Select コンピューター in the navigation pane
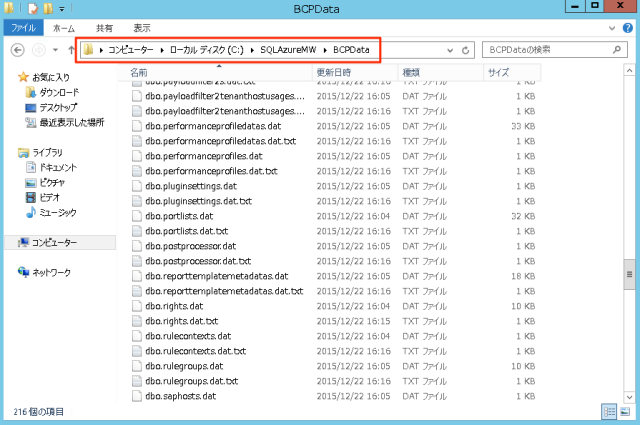The width and height of the screenshot is (640, 425). coord(60,243)
